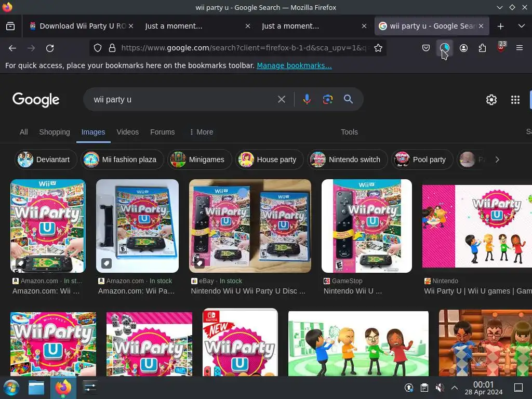Screen dimensions: 532x399
Task: Open the Switch 'NEW' Wii Party U thumbnail
Action: click(240, 343)
